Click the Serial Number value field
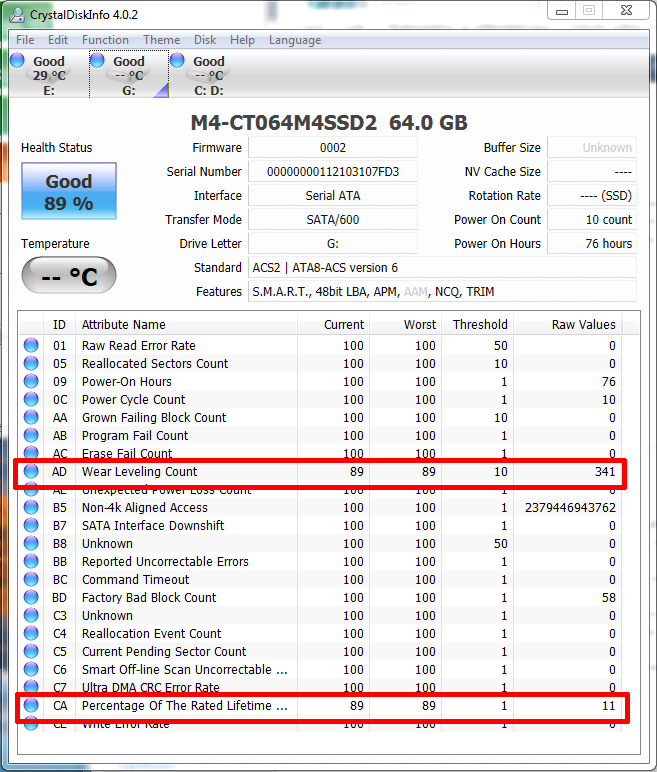This screenshot has height=772, width=657. tap(333, 172)
